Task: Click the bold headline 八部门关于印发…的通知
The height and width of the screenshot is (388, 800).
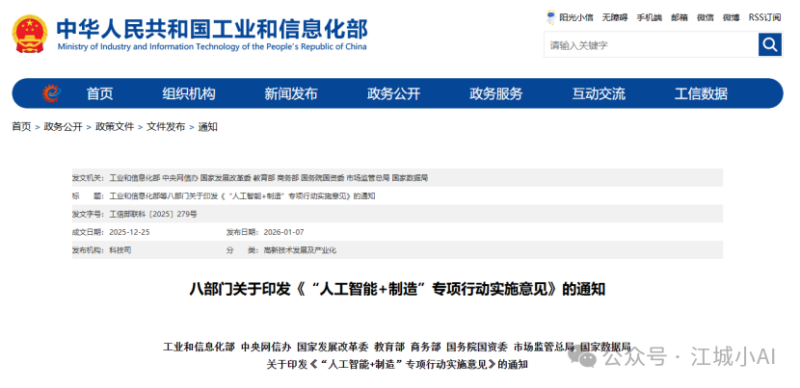Action: [x=397, y=289]
